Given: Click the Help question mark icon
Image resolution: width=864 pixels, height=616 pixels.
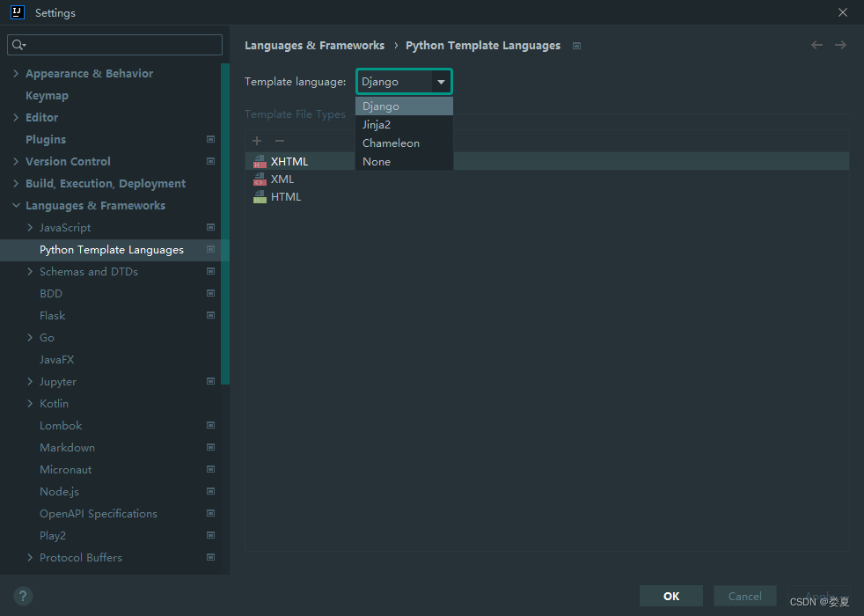Looking at the screenshot, I should click(x=22, y=596).
